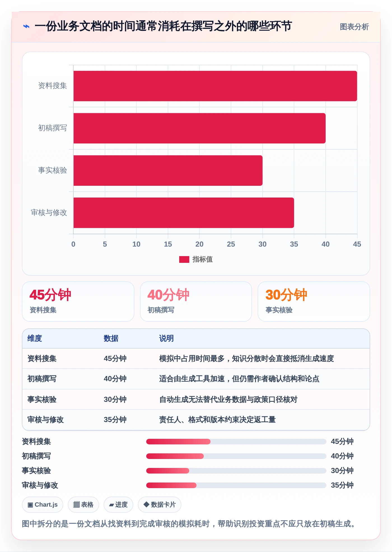Open the 45分钟 资料搜集 data card

tap(78, 301)
